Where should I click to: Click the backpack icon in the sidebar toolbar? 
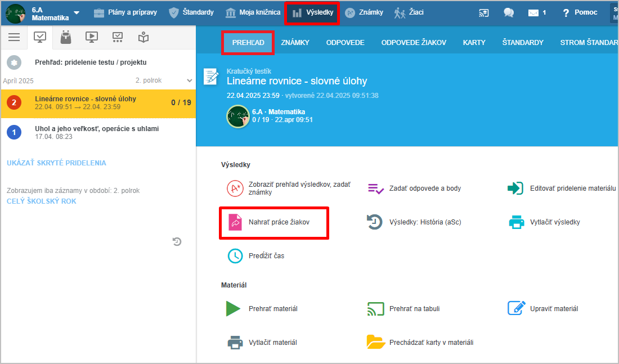(66, 37)
